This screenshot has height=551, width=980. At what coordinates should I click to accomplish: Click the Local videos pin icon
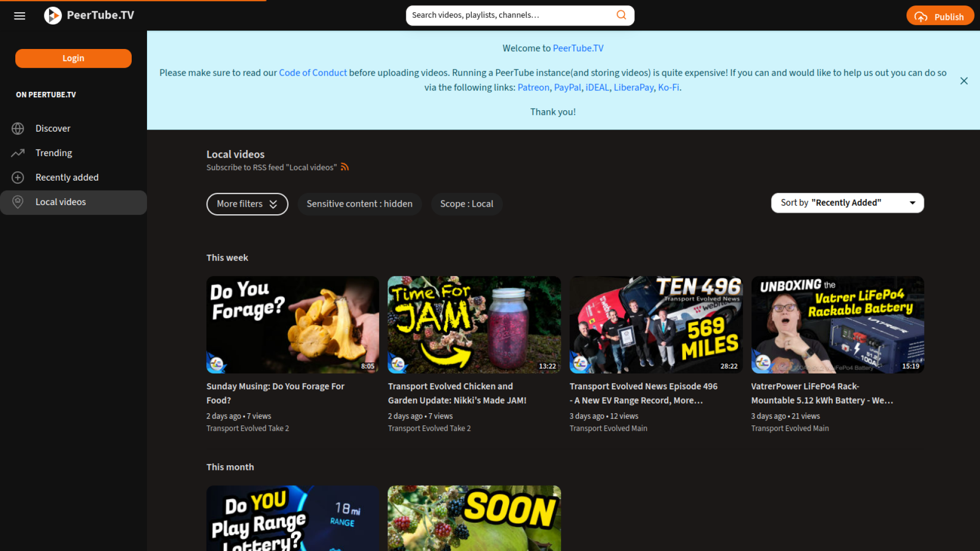(x=18, y=202)
